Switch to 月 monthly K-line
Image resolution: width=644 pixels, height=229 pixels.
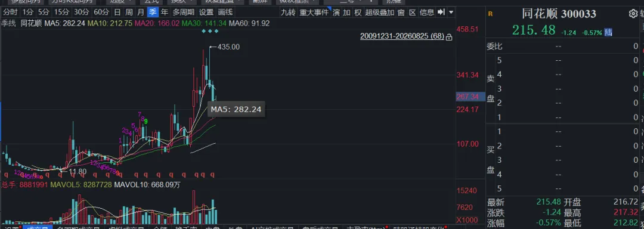pos(141,12)
